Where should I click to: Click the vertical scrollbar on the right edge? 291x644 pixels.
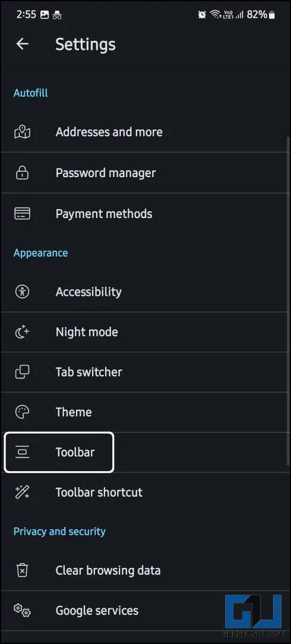288,301
